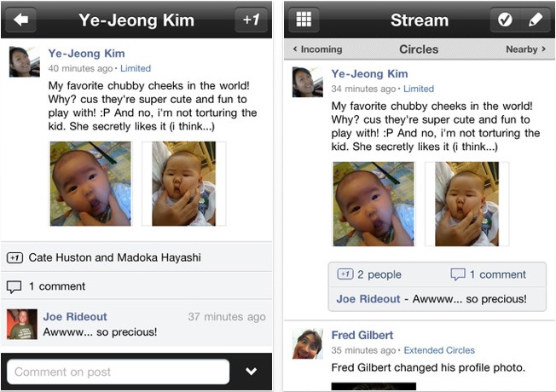Open Ye-Jeong Kim profile link in Stream
The width and height of the screenshot is (556, 392).
(369, 74)
